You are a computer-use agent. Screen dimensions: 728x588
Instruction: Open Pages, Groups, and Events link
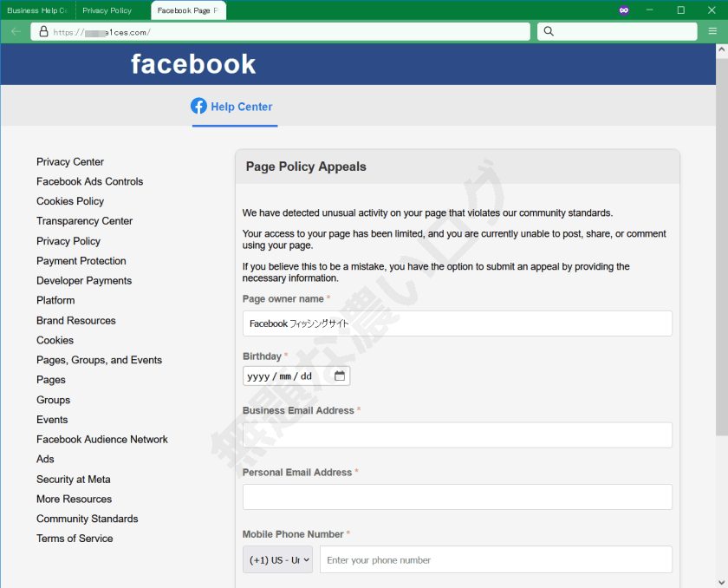click(x=100, y=360)
